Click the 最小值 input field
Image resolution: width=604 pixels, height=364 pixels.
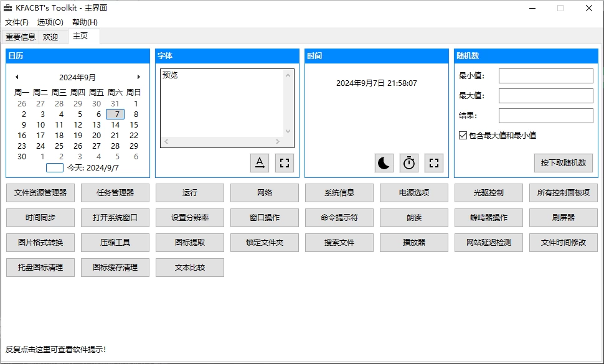pos(545,76)
